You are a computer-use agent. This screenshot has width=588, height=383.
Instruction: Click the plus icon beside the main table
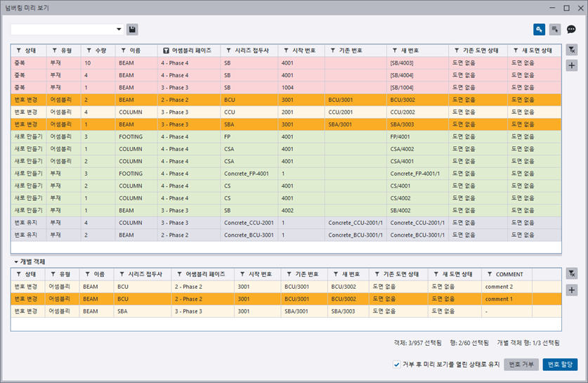pos(571,65)
